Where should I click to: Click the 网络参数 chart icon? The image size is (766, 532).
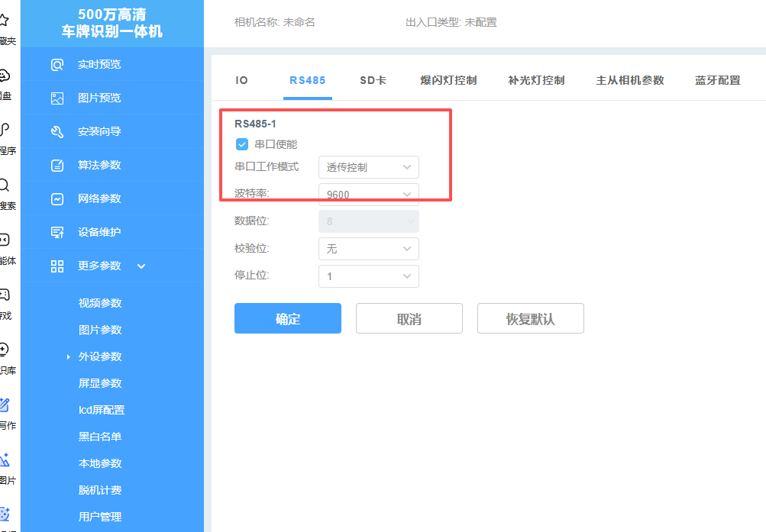(57, 199)
